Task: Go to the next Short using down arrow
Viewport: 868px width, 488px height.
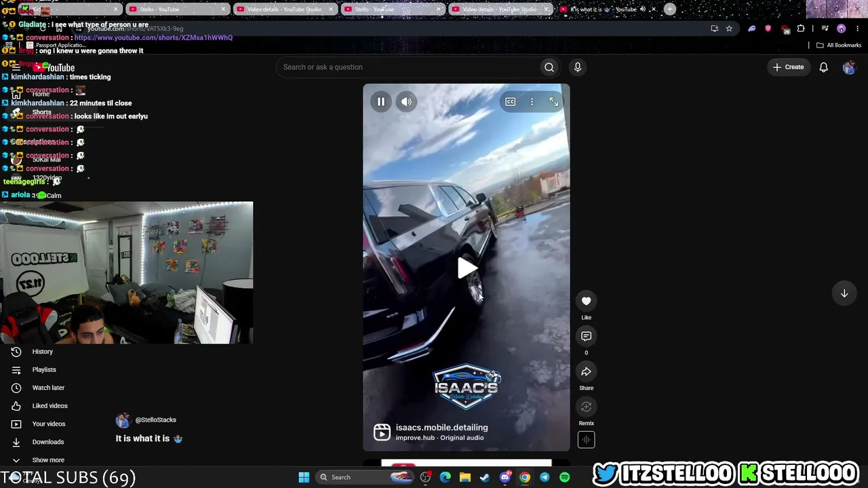Action: [844, 293]
